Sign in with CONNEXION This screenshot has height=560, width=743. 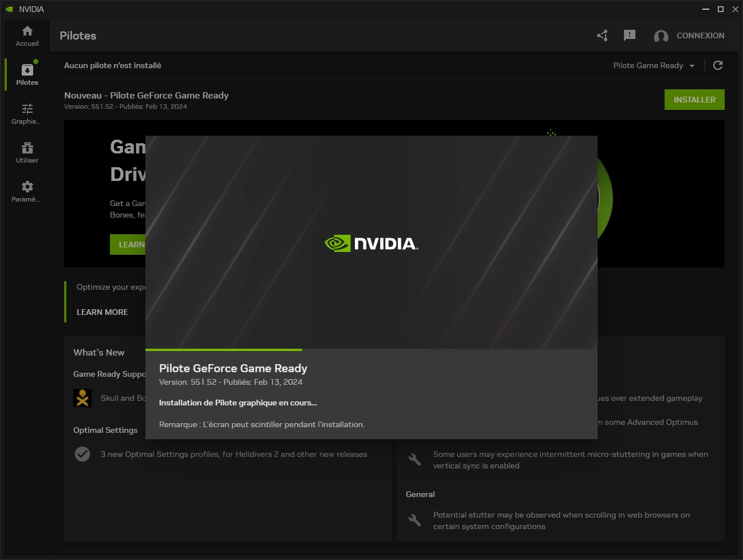pos(700,36)
